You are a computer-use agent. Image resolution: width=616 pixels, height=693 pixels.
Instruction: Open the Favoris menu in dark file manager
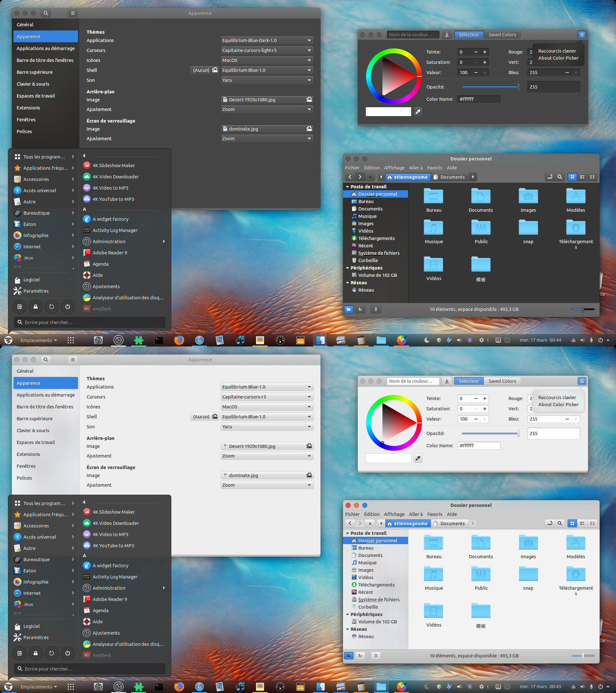coord(435,168)
